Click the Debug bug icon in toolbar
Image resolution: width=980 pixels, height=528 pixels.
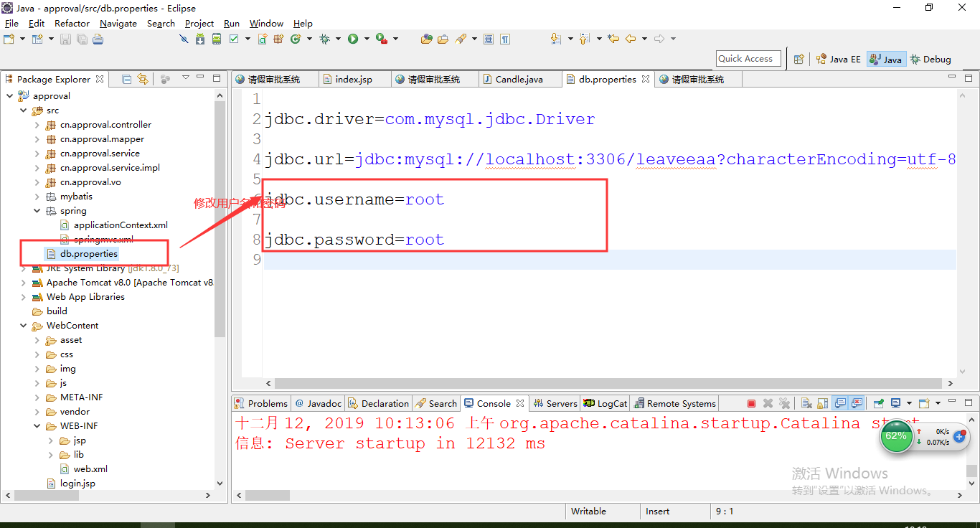tap(324, 39)
